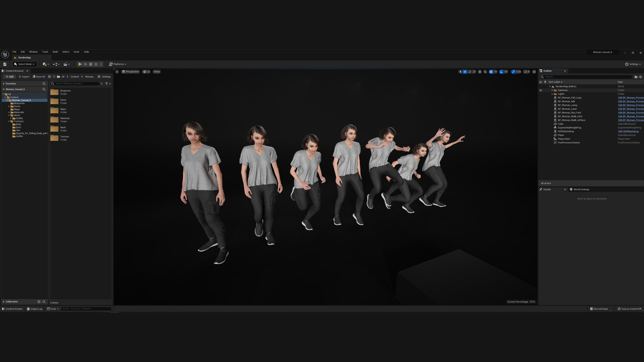Image resolution: width=644 pixels, height=362 pixels.
Task: Expand the Favorites section
Action: (4, 83)
